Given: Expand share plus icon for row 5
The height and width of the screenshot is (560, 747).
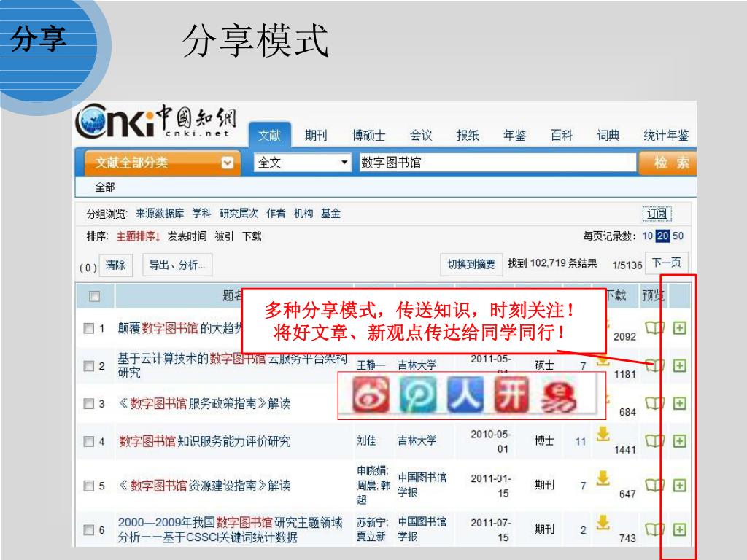Looking at the screenshot, I should click(679, 485).
